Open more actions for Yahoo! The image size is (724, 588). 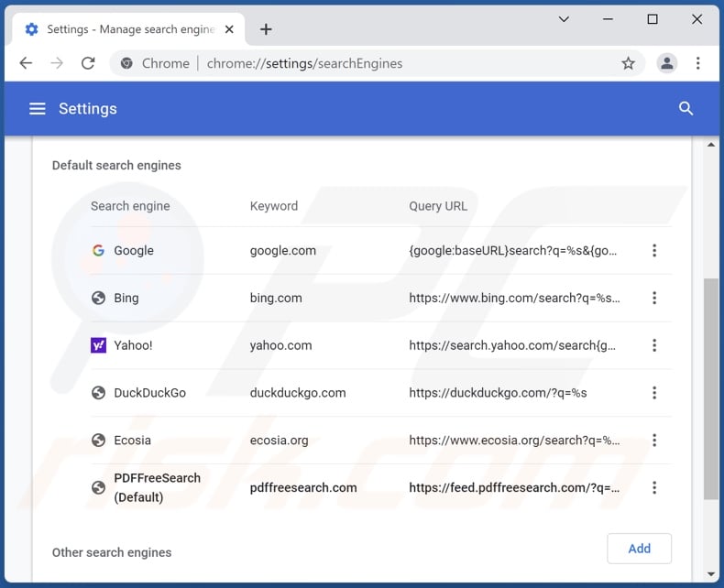pos(654,345)
